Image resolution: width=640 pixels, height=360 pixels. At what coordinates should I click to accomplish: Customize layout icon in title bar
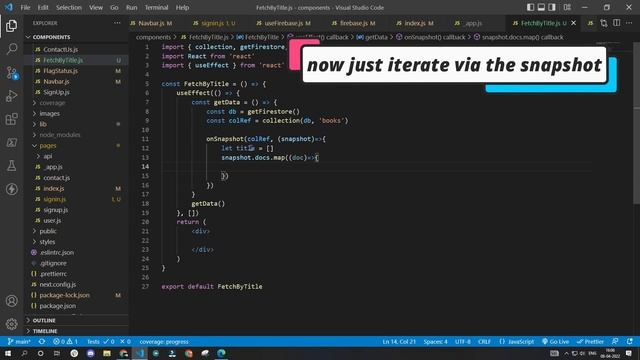coord(567,7)
